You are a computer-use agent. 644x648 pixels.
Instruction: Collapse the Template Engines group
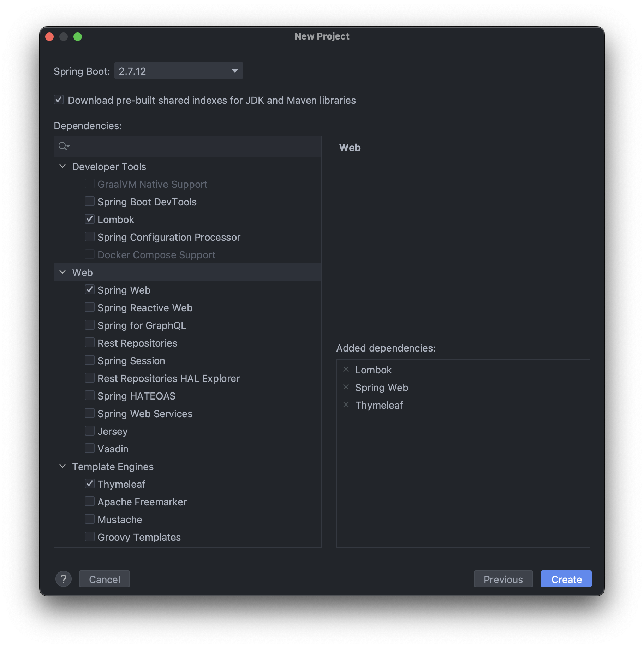coord(62,466)
